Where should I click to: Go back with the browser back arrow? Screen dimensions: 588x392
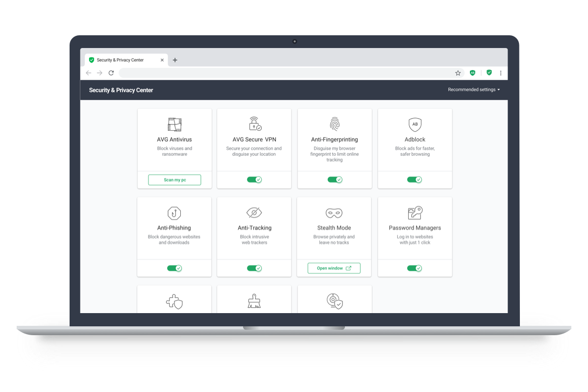click(x=89, y=73)
